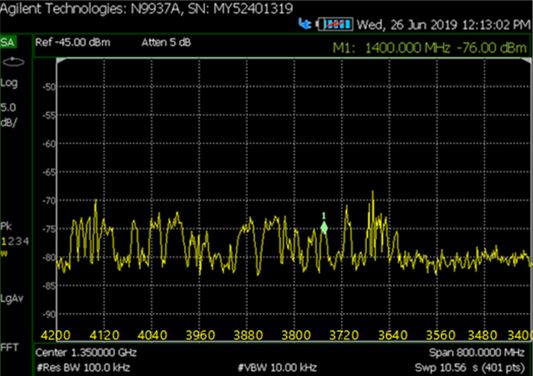Click the 4200 frequency axis label

(56, 336)
